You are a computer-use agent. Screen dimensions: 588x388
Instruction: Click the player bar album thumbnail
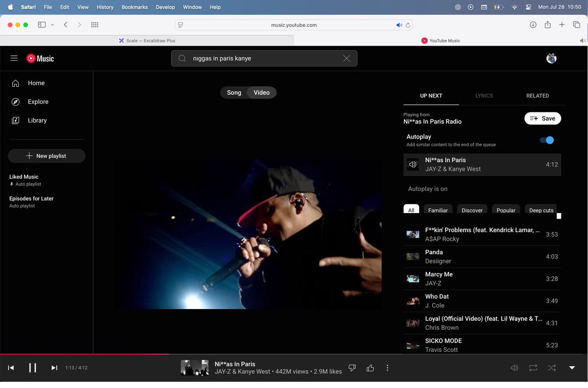coord(195,368)
